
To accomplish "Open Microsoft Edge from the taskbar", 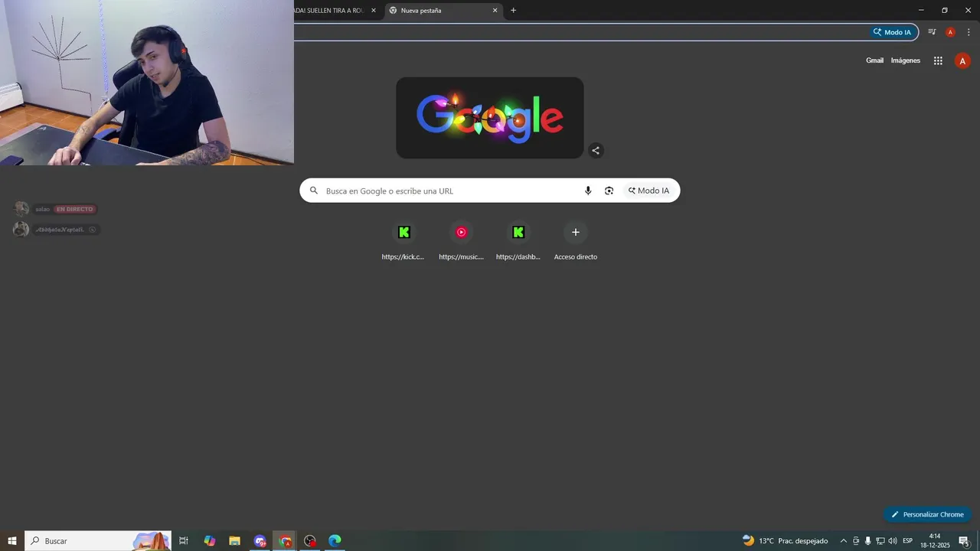I will (x=335, y=541).
